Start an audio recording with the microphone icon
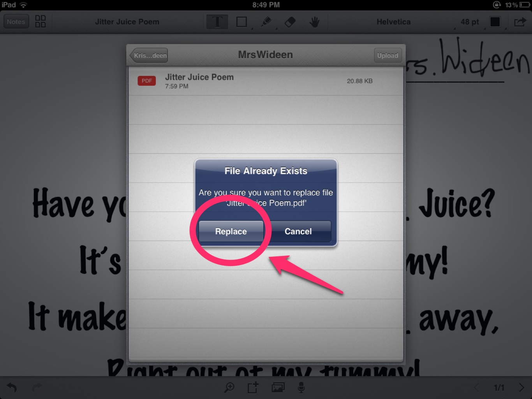This screenshot has height=399, width=532. coord(301,388)
